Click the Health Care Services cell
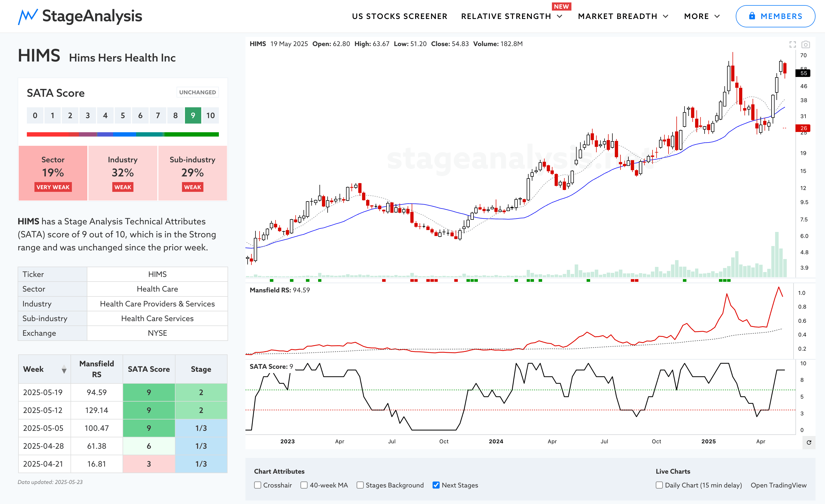This screenshot has height=504, width=825. click(157, 318)
